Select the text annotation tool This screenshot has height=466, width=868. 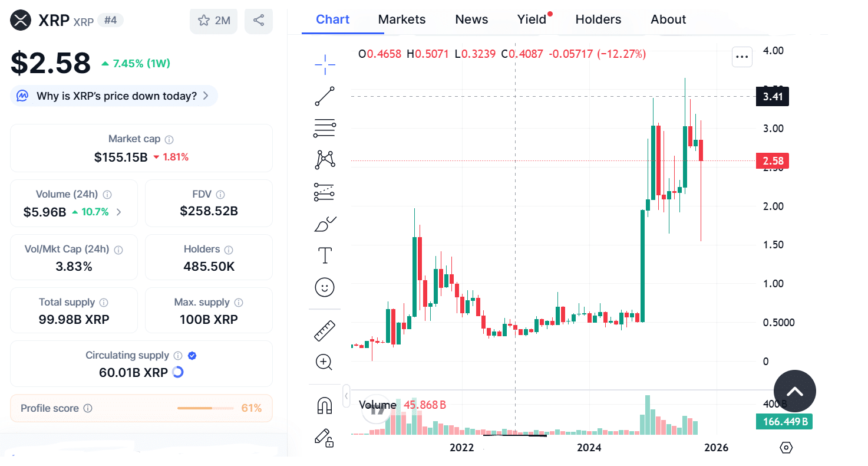click(324, 255)
